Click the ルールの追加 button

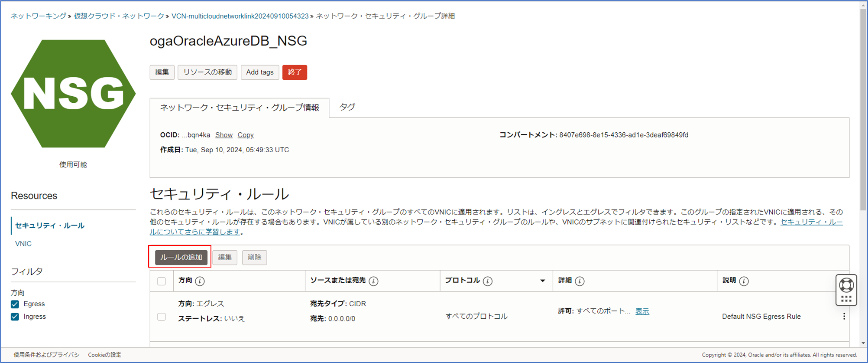click(x=181, y=257)
